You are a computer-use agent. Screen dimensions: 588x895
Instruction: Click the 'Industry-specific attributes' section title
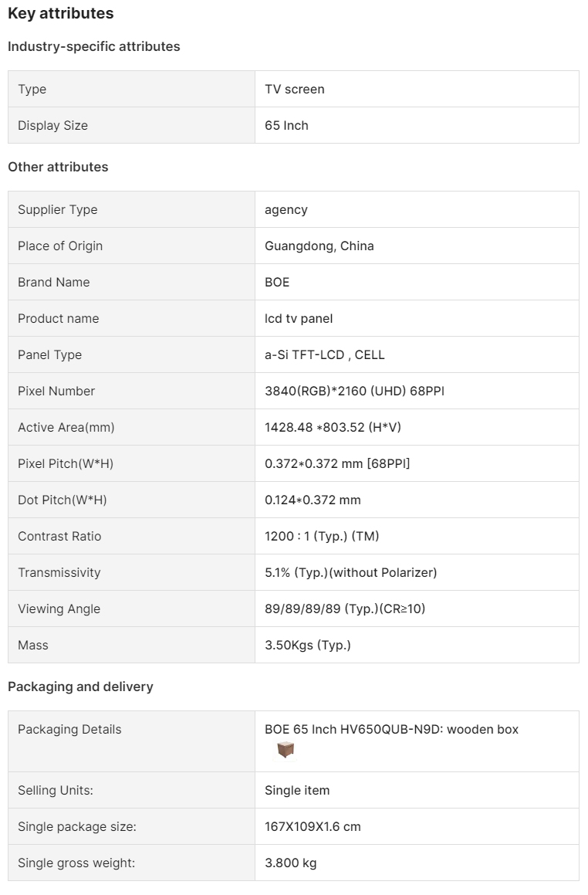[x=93, y=47]
